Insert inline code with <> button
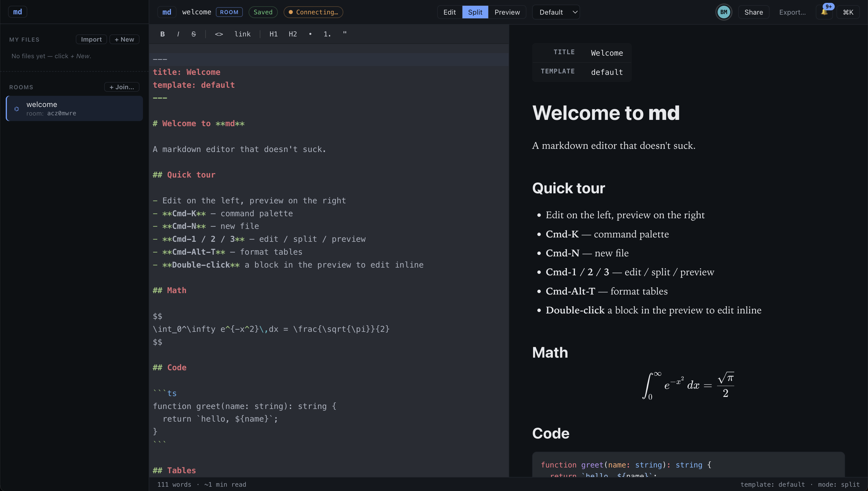868x491 pixels. pyautogui.click(x=219, y=34)
